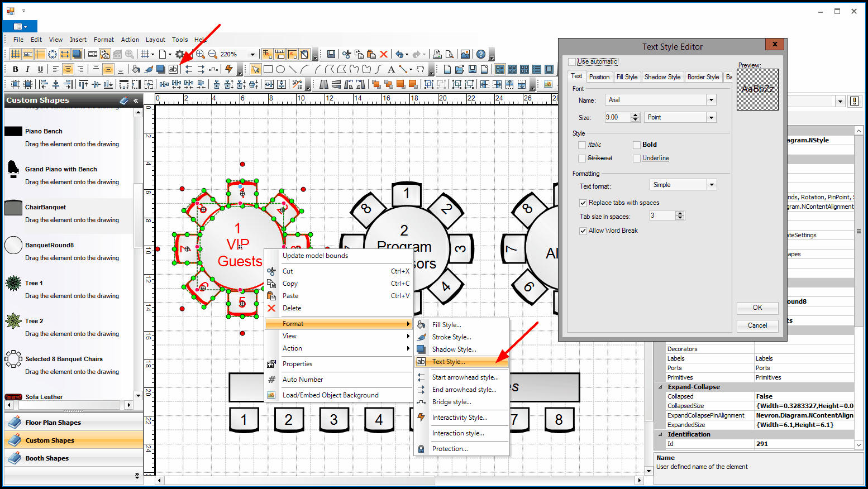Screen dimensions: 868x489
Task: Toggle center text alignment toolbar button
Action: pos(68,69)
